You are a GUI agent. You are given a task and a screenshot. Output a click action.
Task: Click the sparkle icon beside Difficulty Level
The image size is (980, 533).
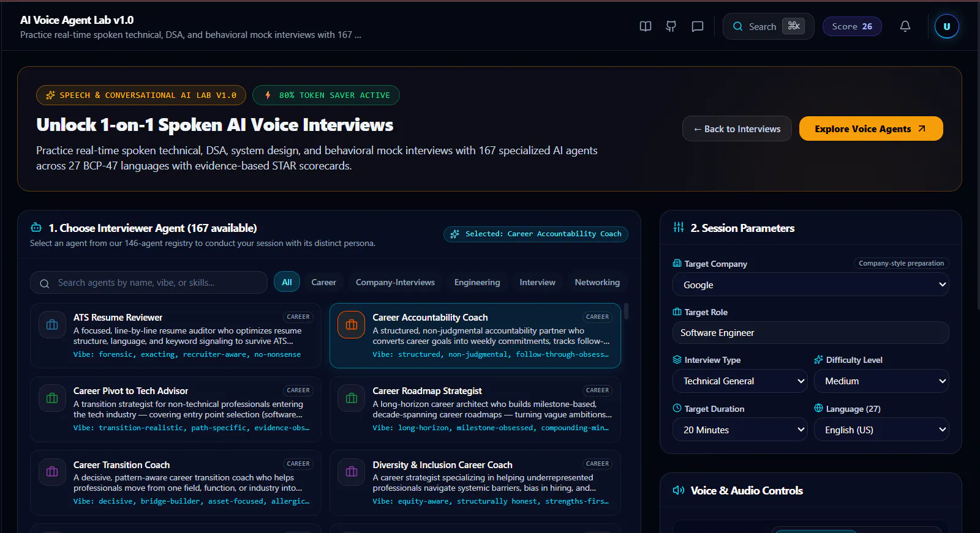pos(818,360)
